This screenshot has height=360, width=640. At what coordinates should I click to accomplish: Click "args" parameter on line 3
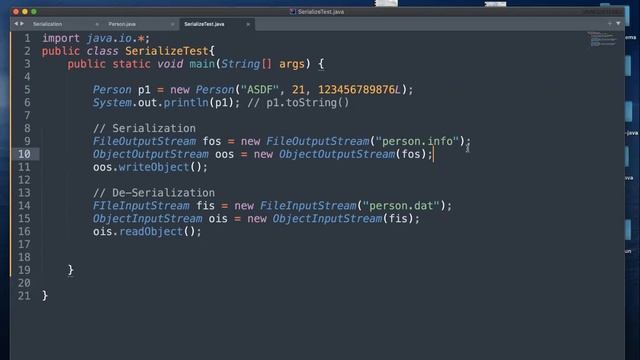292,64
